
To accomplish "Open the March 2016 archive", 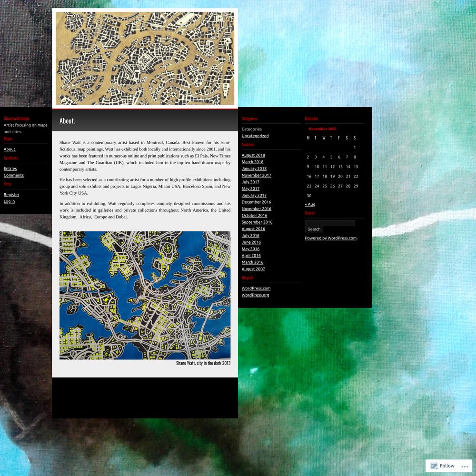I will (253, 262).
